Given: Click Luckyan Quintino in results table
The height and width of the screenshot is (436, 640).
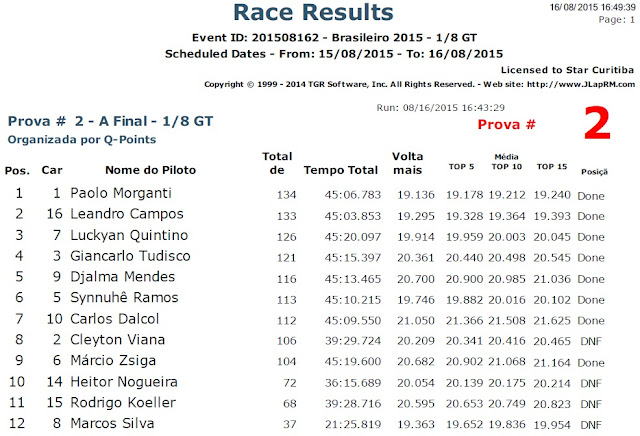Looking at the screenshot, I should [x=129, y=235].
